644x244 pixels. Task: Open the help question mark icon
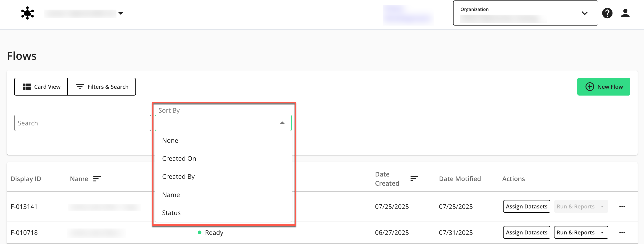click(x=607, y=13)
